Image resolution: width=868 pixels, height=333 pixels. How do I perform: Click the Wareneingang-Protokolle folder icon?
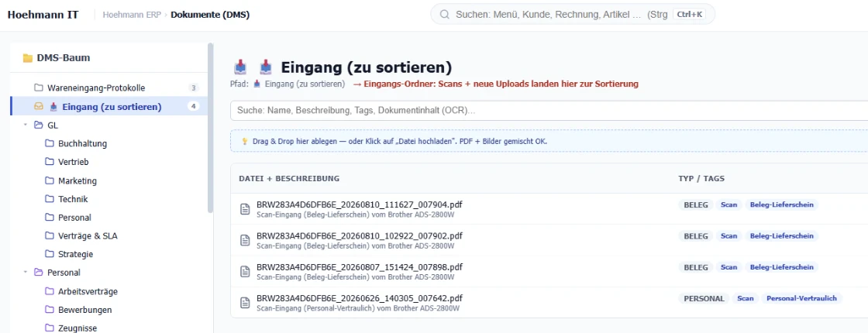pyautogui.click(x=38, y=88)
